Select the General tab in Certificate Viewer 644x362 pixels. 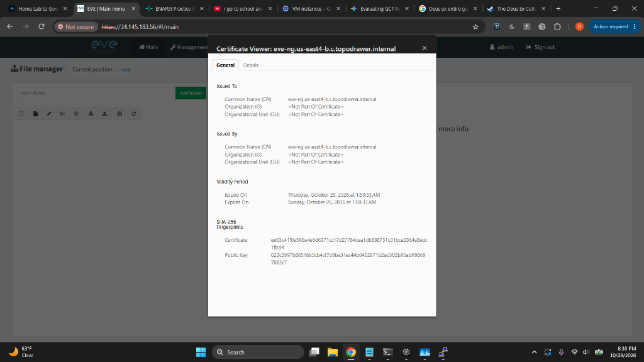(225, 65)
